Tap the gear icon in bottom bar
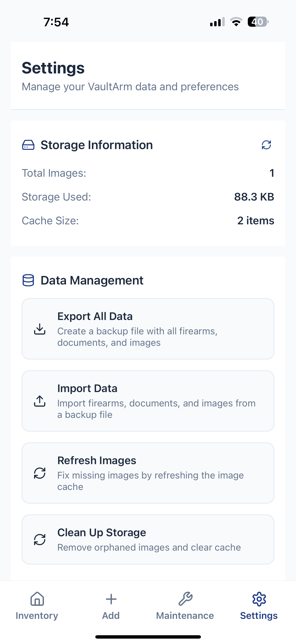Screen dimensions: 296x644 point(259,599)
